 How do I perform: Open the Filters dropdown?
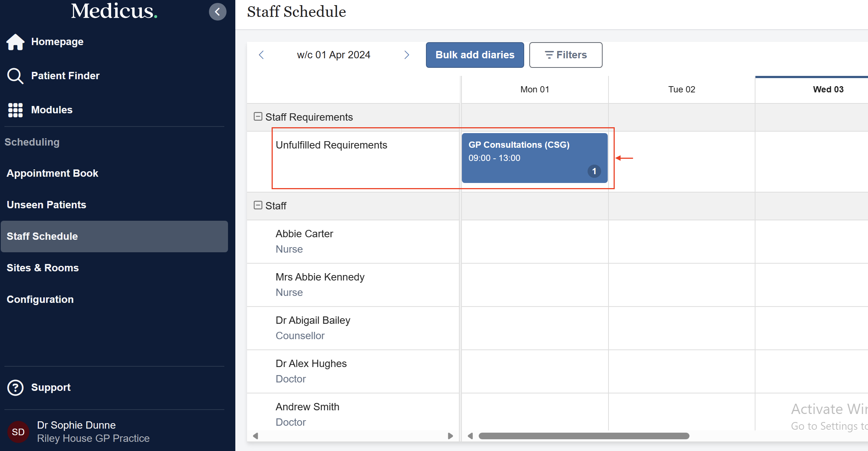pos(566,55)
